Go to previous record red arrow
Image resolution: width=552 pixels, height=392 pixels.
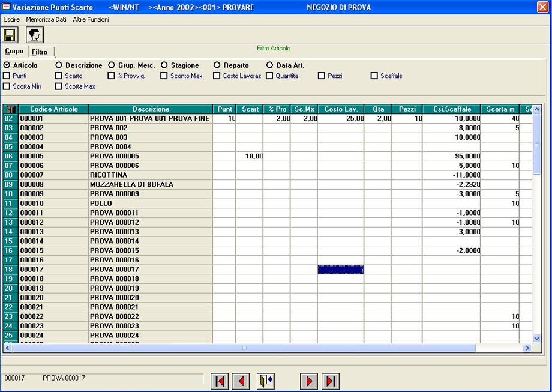click(x=241, y=381)
